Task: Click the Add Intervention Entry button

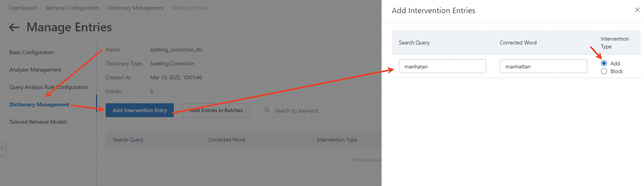Action: point(140,110)
